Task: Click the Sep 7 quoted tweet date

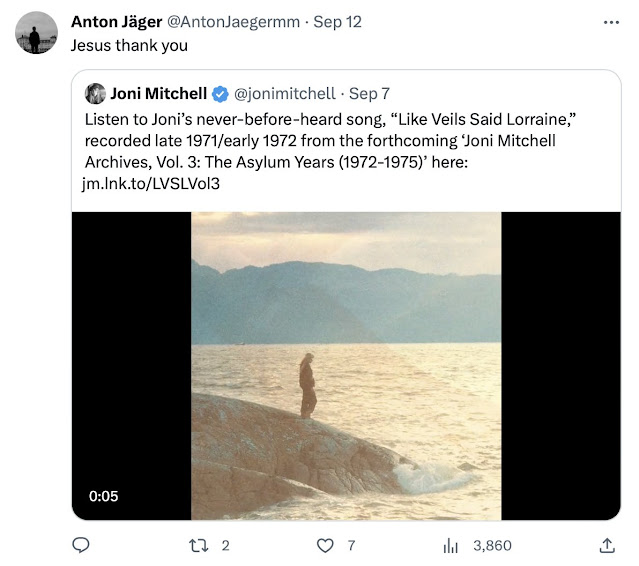Action: click(x=370, y=94)
